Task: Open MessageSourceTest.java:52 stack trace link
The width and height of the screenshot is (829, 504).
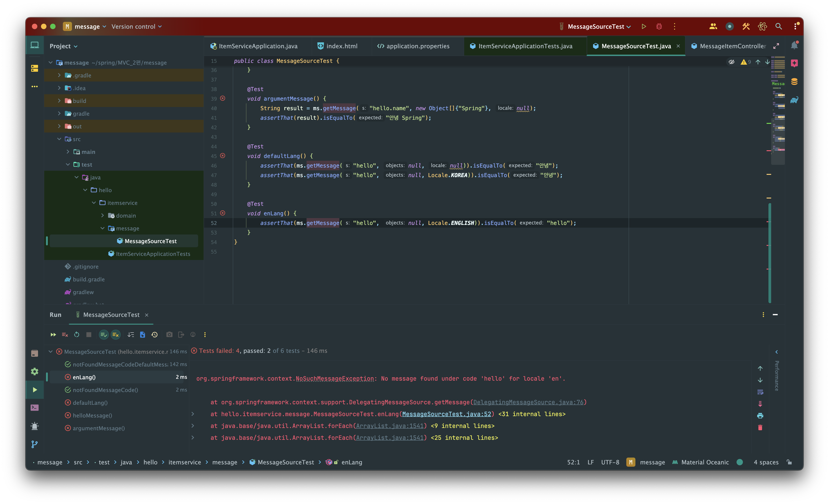Action: (446, 414)
